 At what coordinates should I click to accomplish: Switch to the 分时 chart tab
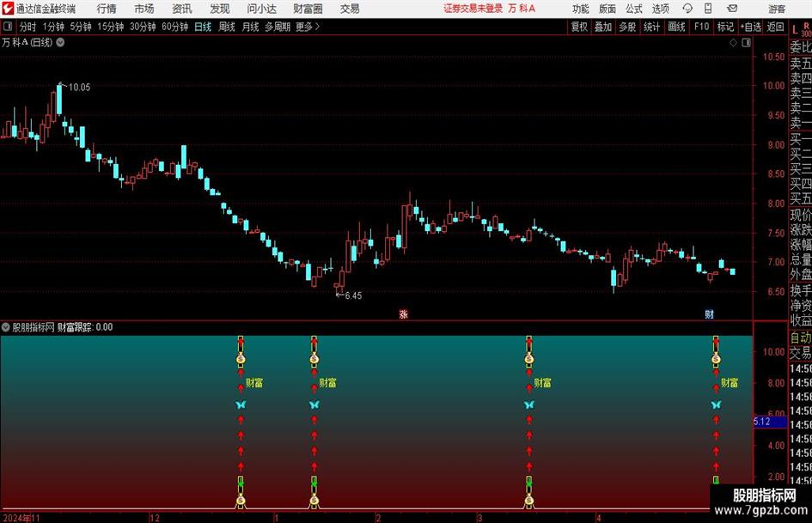(28, 27)
